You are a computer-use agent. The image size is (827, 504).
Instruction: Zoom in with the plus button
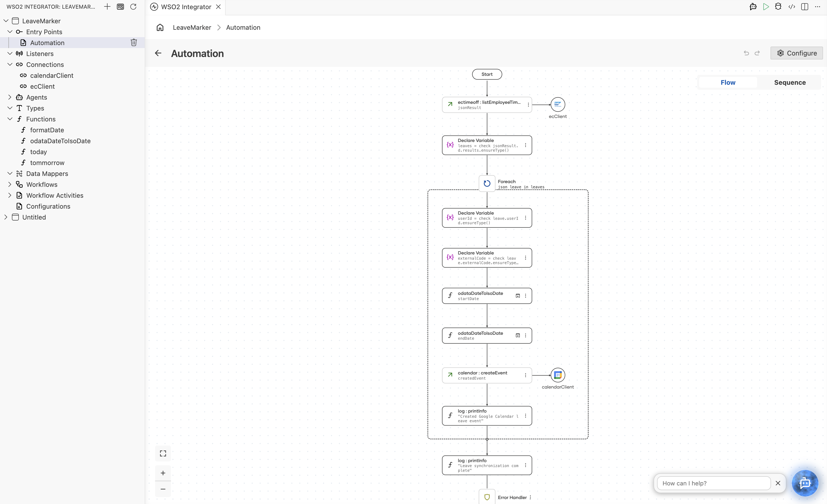[x=163, y=473]
